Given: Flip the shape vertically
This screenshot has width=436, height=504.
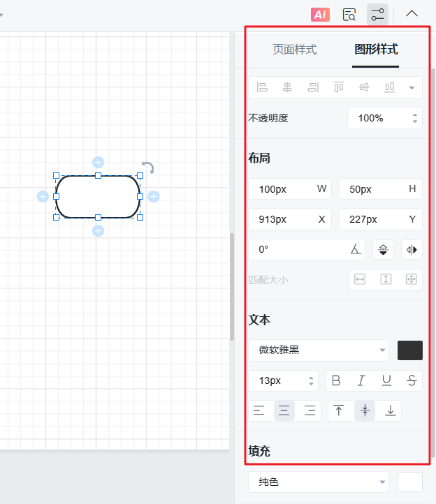Looking at the screenshot, I should click(x=383, y=249).
